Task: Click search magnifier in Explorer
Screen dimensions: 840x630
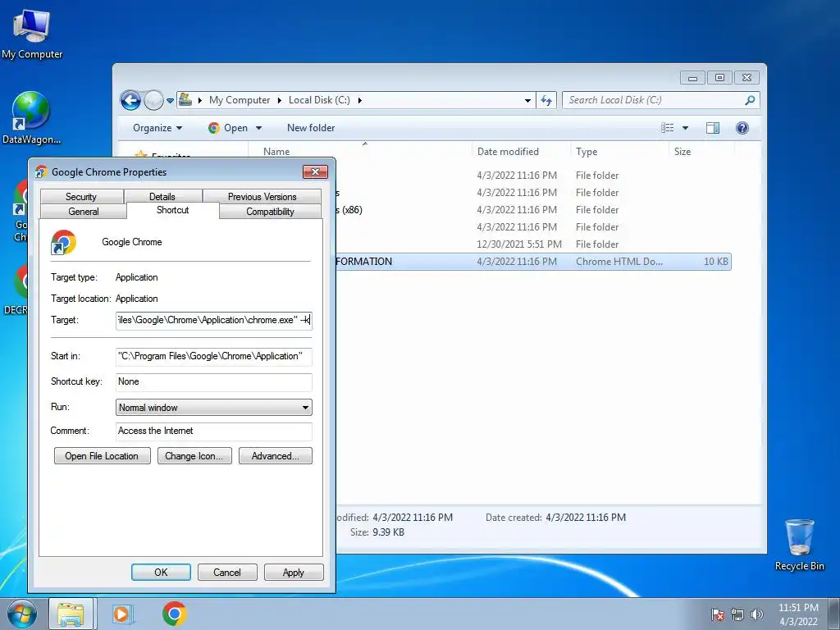Action: pos(750,100)
